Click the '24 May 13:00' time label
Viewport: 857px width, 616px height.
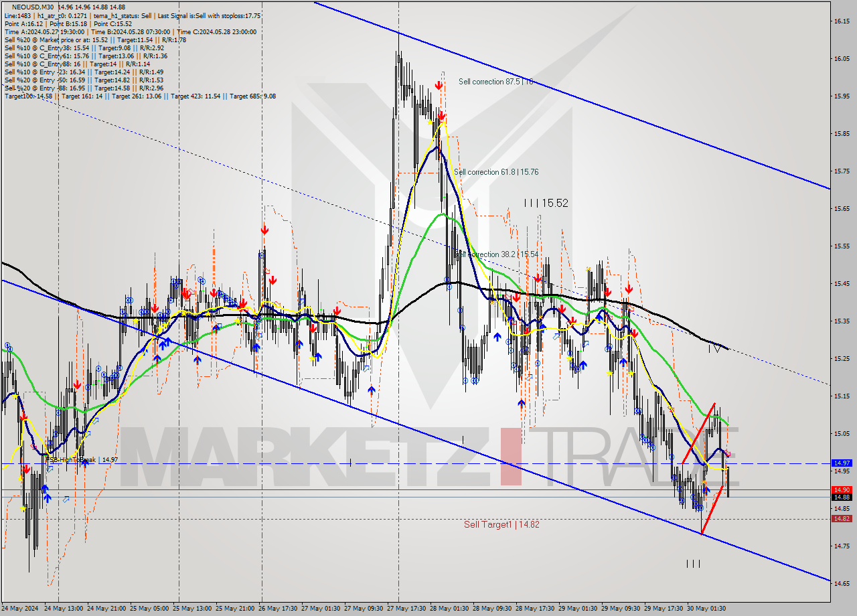[x=64, y=609]
